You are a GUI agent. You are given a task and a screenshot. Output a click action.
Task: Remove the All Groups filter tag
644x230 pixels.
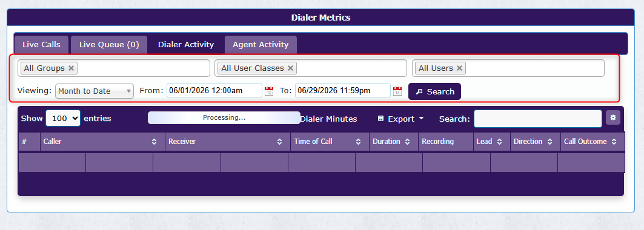pyautogui.click(x=71, y=68)
